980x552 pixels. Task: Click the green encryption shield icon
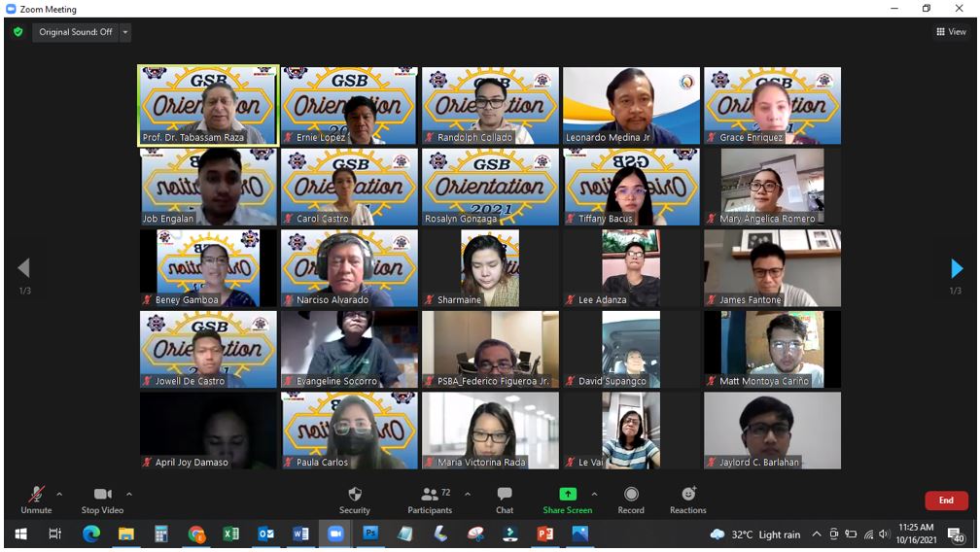(x=17, y=32)
